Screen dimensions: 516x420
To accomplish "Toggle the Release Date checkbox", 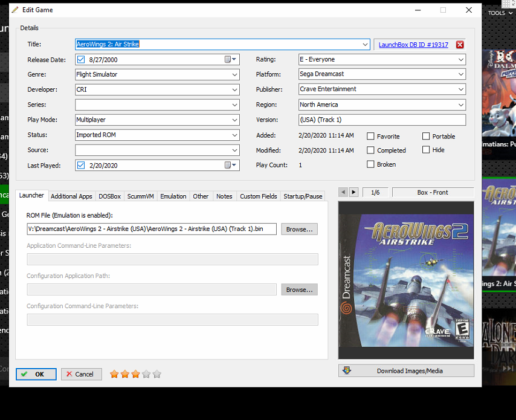I will (80, 60).
